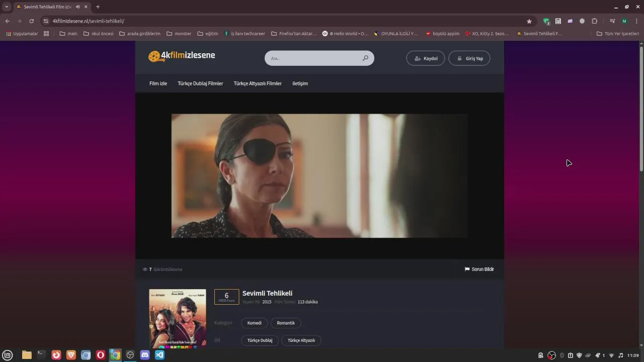Click the Giriş Yap login button

(x=469, y=58)
